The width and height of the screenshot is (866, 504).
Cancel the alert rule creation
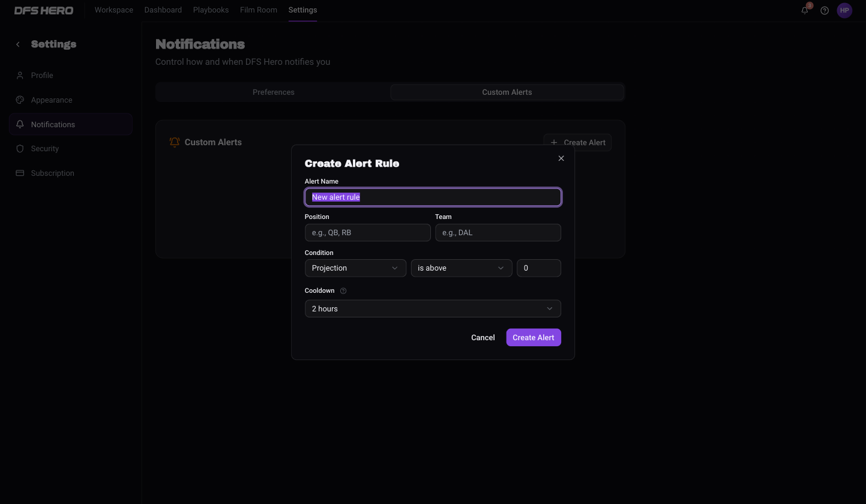click(x=483, y=338)
